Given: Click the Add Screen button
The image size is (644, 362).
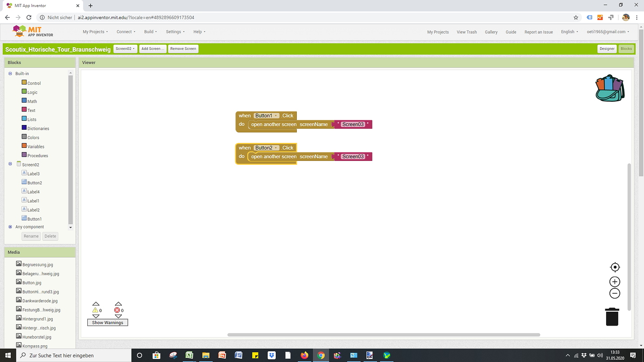Looking at the screenshot, I should coord(153,49).
